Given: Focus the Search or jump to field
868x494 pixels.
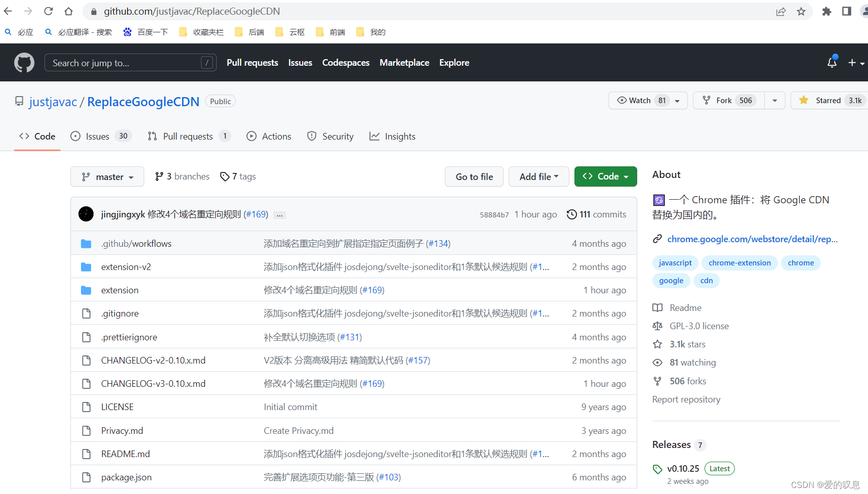Looking at the screenshot, I should (x=131, y=63).
